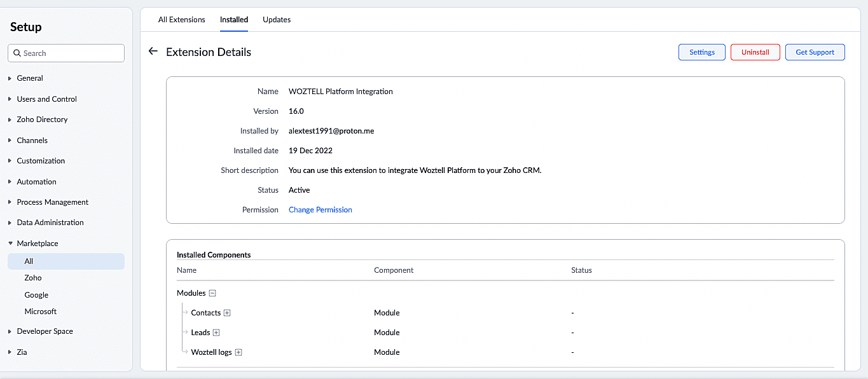Click the installer email alextest1991@proton.me
This screenshot has width=868, height=379.
point(331,131)
